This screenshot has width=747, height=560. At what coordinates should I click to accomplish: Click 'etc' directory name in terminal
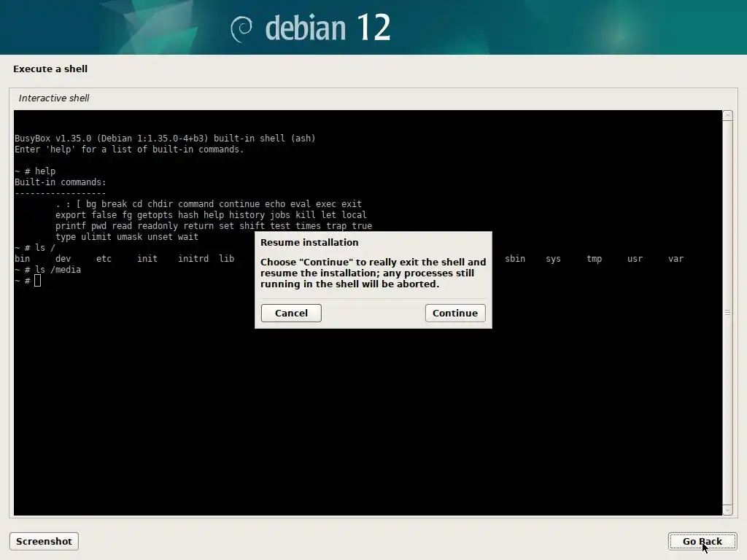click(x=104, y=259)
